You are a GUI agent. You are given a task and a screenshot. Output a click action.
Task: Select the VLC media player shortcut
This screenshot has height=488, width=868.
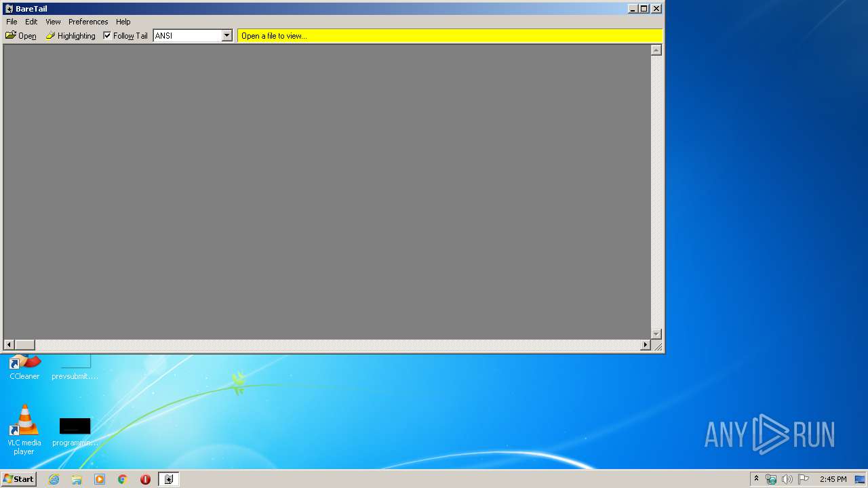[24, 429]
